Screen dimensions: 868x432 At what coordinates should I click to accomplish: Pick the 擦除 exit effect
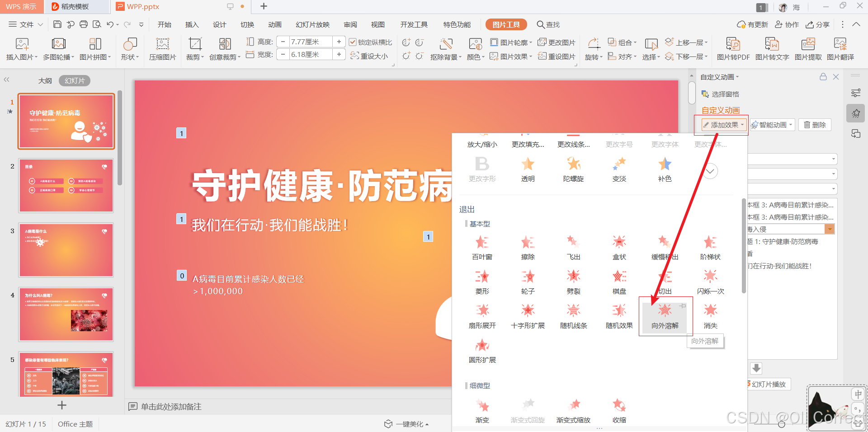(528, 248)
